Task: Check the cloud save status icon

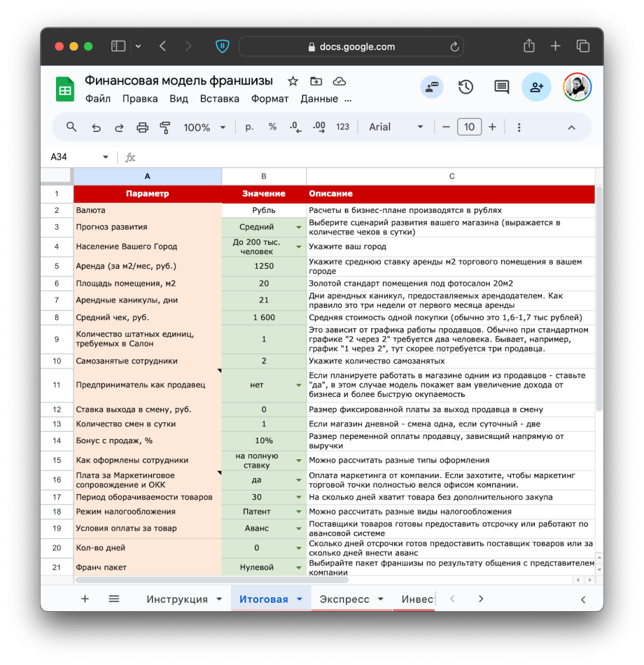Action: tap(339, 81)
